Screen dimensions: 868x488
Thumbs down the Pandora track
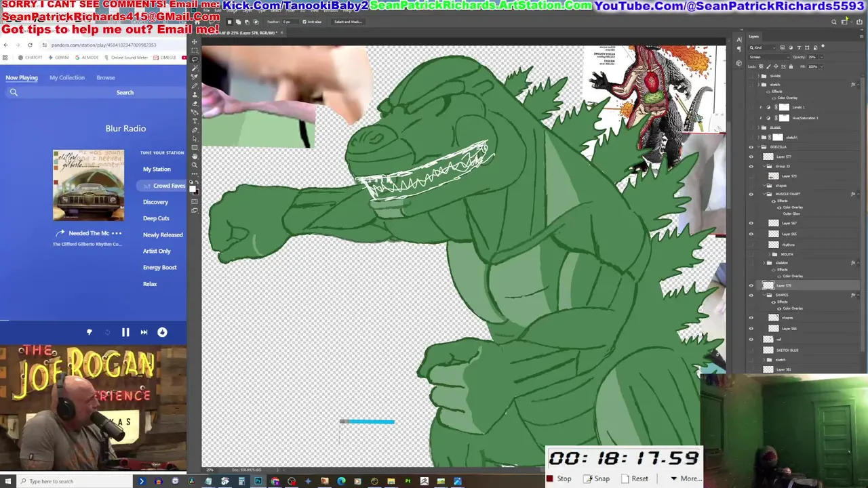coord(89,332)
